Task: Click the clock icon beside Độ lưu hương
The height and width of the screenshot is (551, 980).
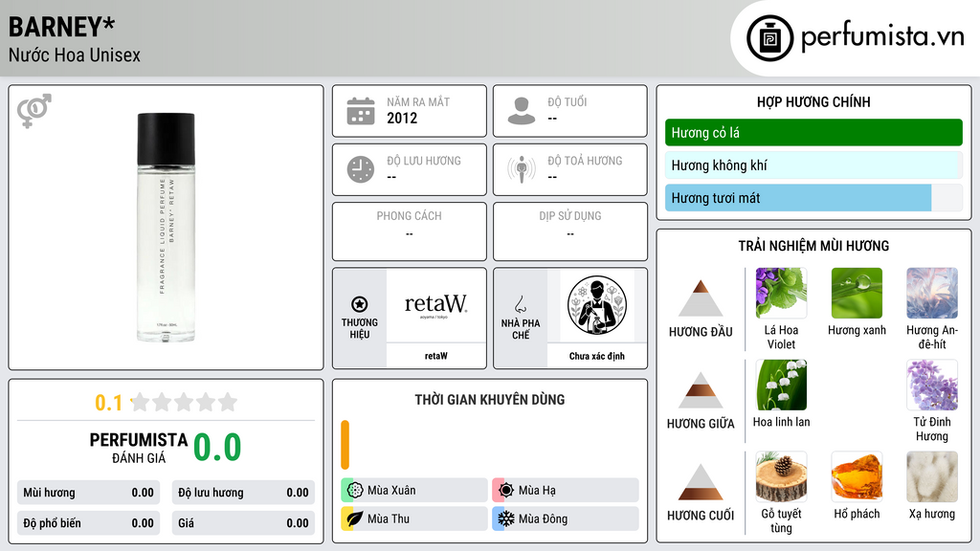Action: (x=361, y=169)
